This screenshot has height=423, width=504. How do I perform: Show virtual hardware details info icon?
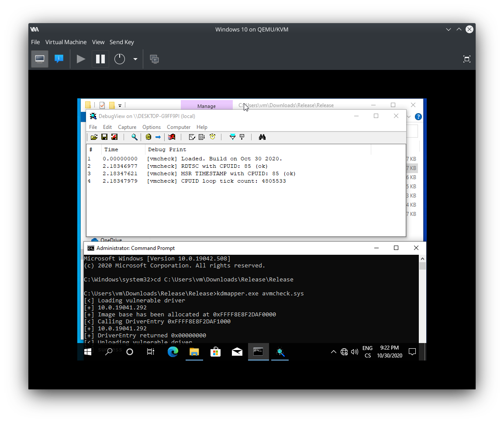click(x=59, y=59)
